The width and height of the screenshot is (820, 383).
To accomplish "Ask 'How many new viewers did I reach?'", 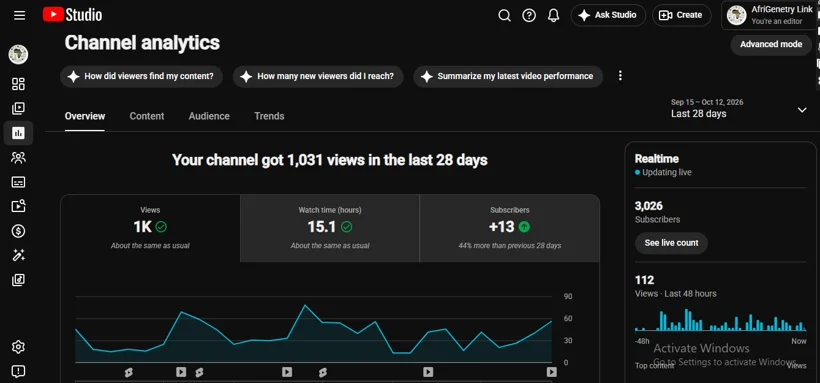I will click(x=318, y=76).
